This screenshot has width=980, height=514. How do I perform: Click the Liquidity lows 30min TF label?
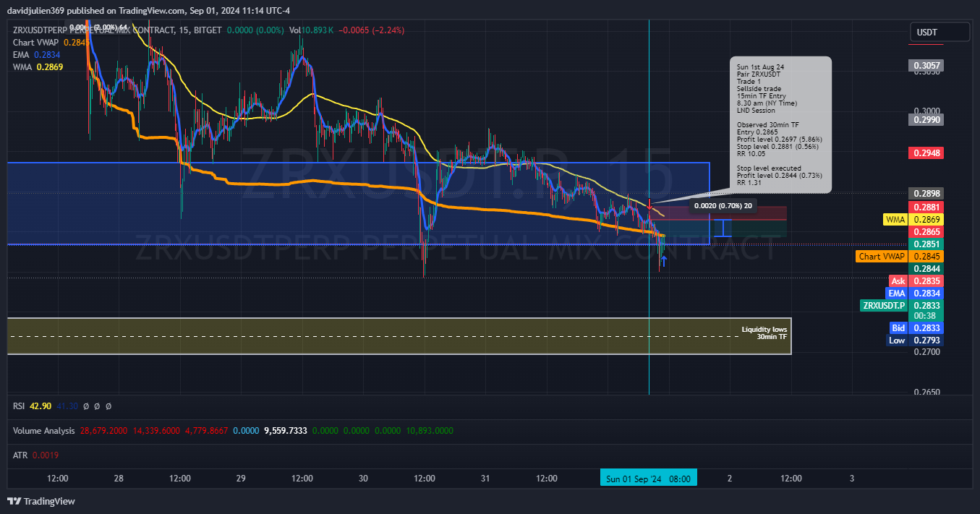point(764,333)
